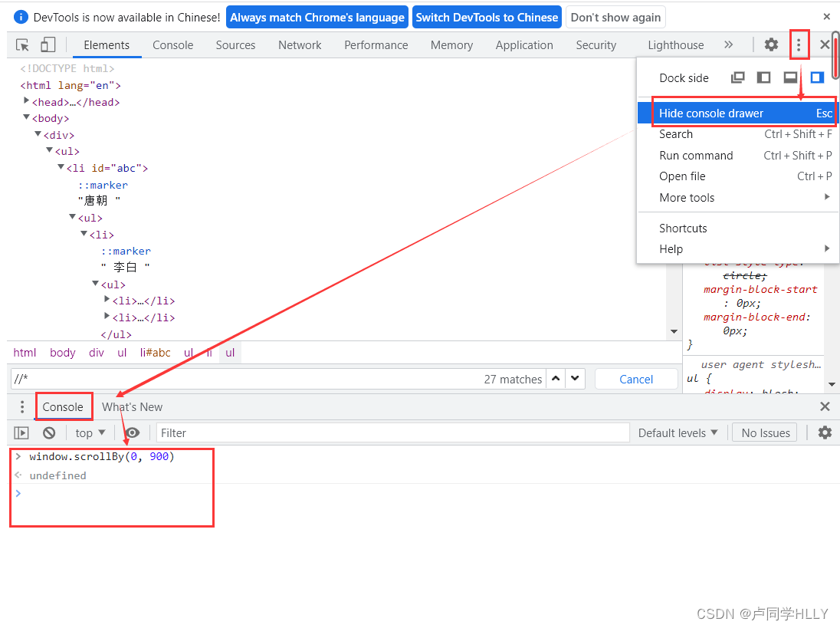Dock DevTools to the bottom
Image resolution: width=840 pixels, height=628 pixels.
(x=790, y=77)
